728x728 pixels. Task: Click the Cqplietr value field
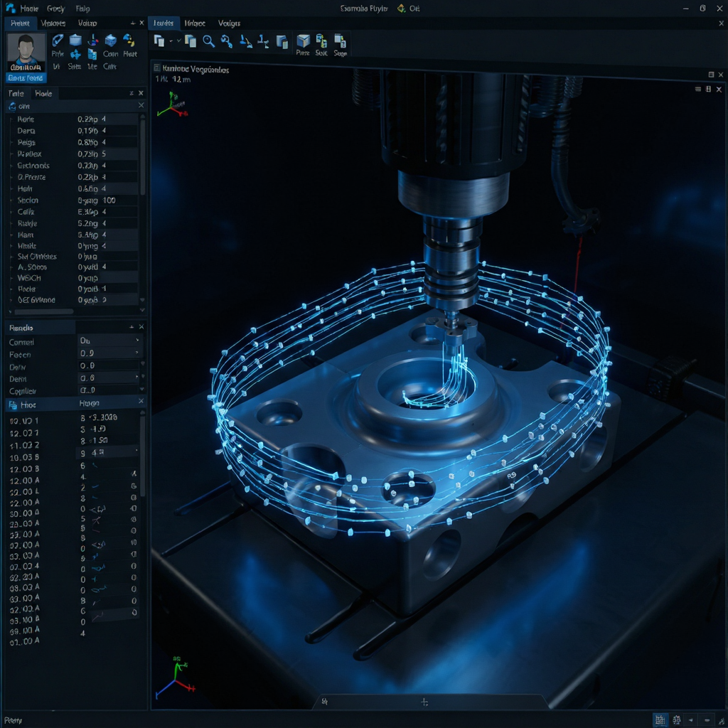109,390
